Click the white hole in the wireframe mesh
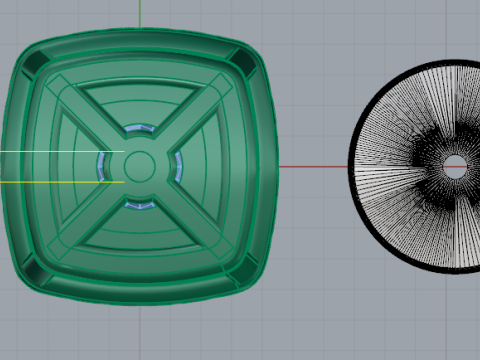This screenshot has height=360, width=480. pos(455,167)
